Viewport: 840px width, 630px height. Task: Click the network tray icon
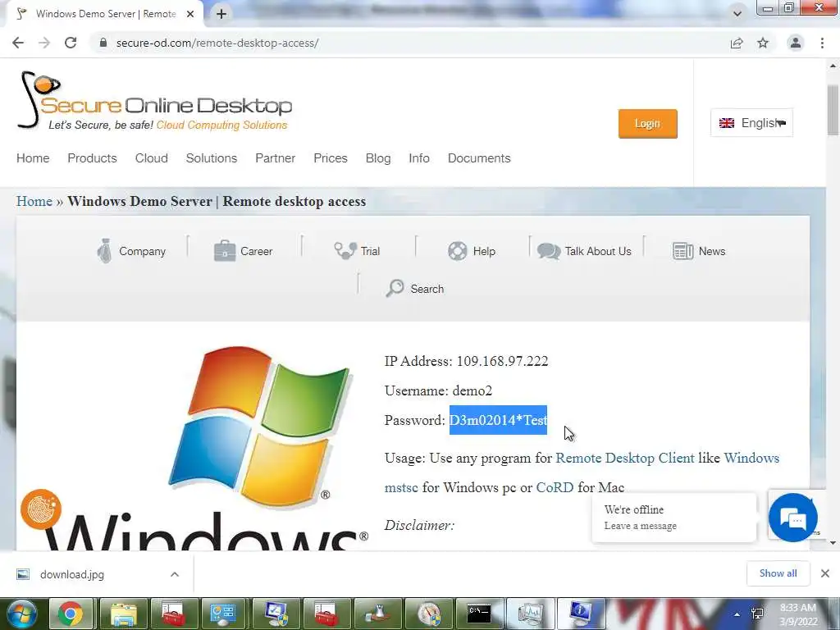click(757, 614)
